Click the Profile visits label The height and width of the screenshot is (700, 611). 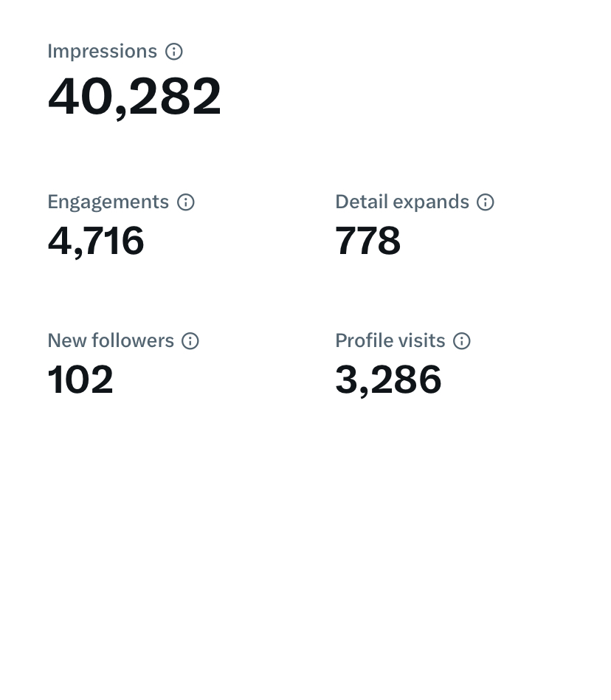[390, 340]
